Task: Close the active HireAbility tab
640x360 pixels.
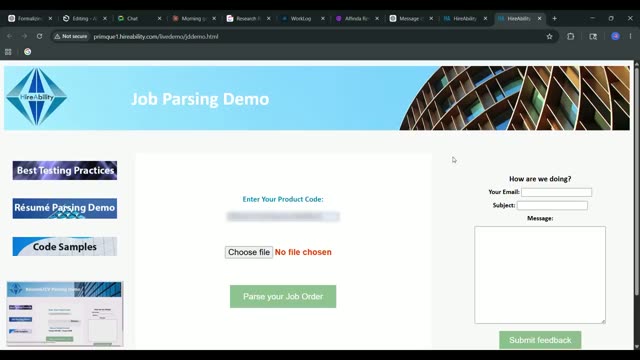Action: [x=539, y=18]
